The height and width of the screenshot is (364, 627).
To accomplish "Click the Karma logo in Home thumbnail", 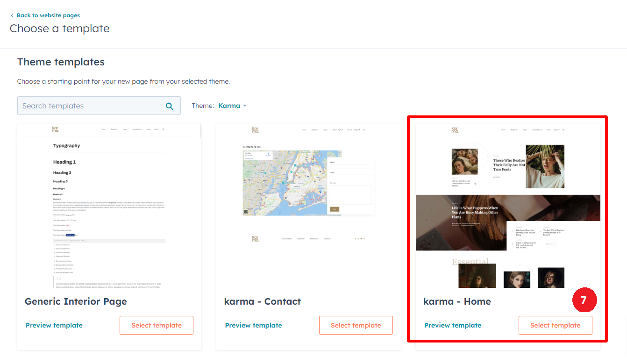I will 455,129.
